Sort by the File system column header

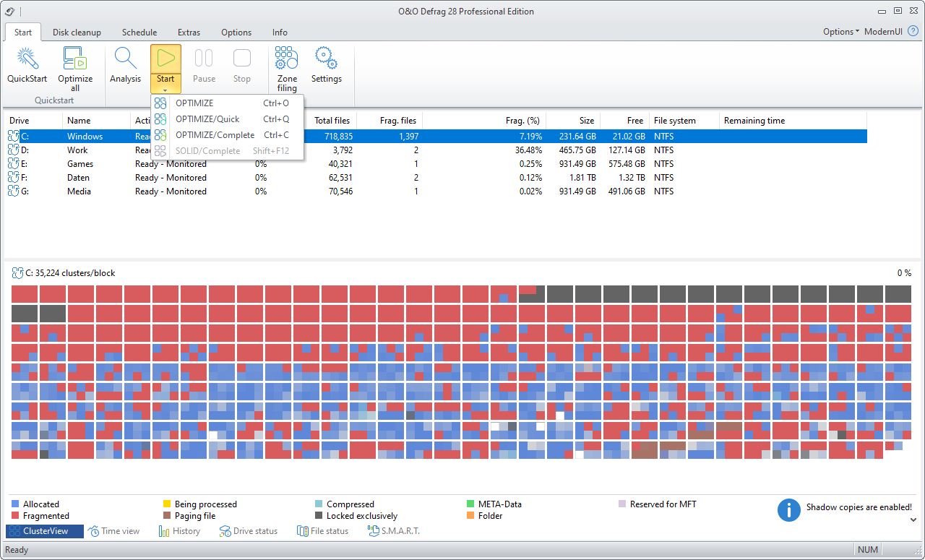point(684,121)
